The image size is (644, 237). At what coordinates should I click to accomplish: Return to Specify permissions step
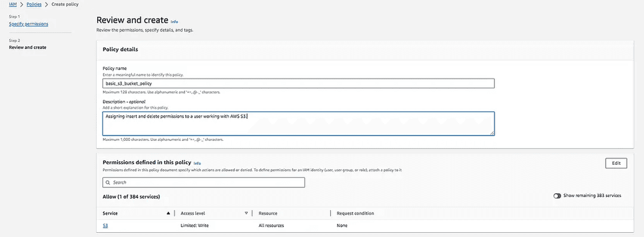point(29,24)
